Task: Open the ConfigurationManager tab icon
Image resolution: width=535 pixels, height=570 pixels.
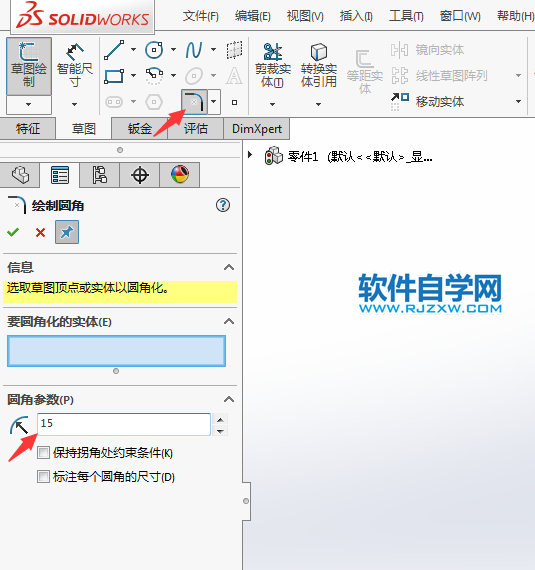Action: click(x=100, y=175)
